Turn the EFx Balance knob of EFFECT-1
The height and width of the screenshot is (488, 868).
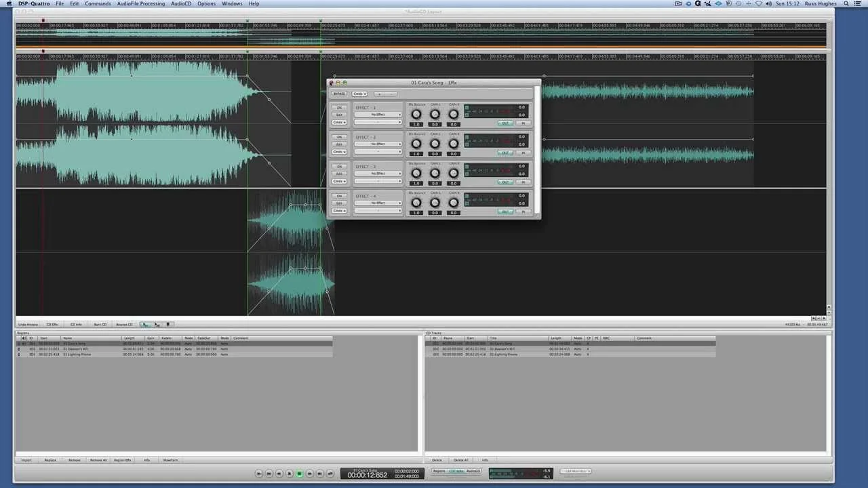coord(416,115)
